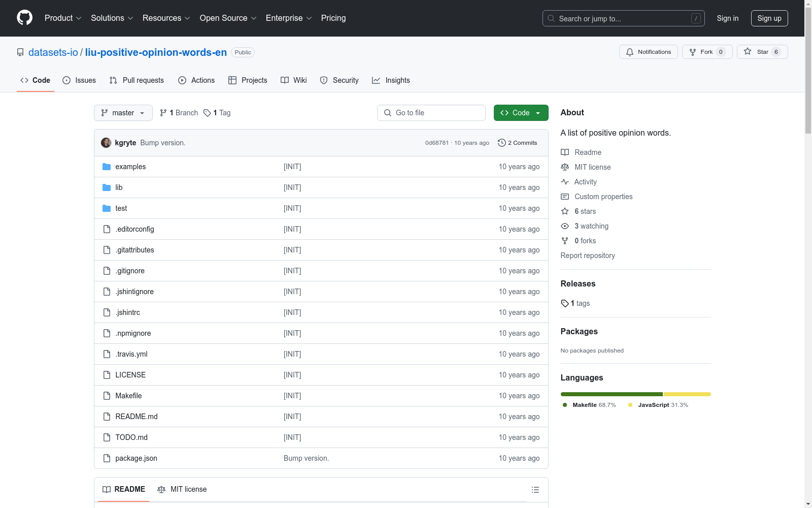The height and width of the screenshot is (508, 812).
Task: Switch to the Actions tab
Action: click(196, 80)
